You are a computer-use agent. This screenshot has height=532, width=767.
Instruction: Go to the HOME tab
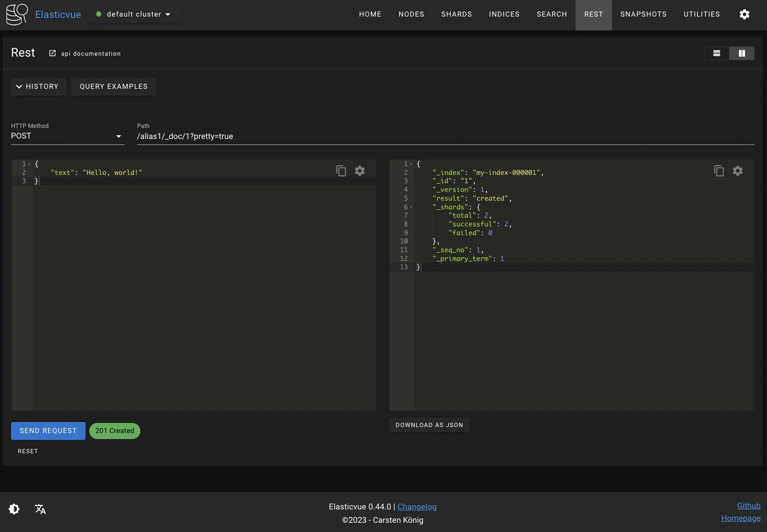370,14
